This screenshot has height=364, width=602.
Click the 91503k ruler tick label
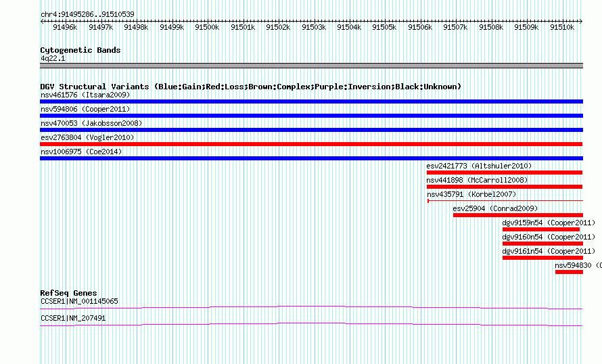(314, 27)
